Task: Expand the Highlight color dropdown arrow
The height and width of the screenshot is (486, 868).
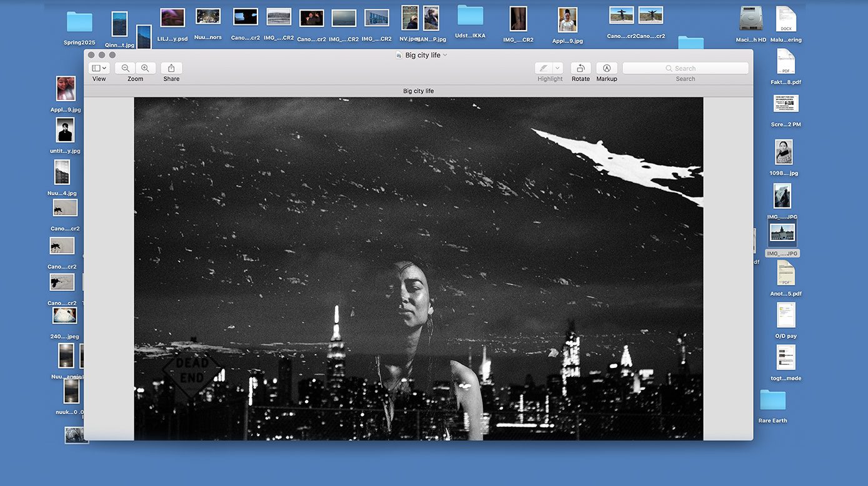Action: [558, 68]
